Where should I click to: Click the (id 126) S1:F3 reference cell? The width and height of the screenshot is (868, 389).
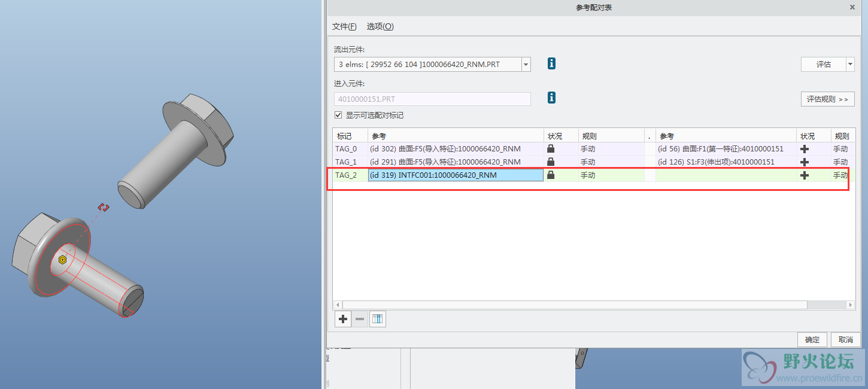[x=726, y=162]
